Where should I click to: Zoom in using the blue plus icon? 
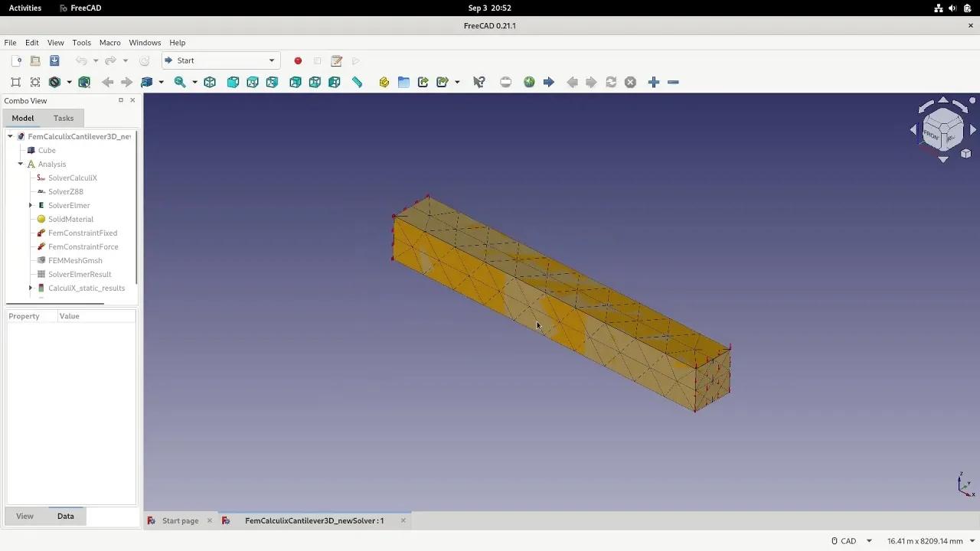tap(654, 82)
